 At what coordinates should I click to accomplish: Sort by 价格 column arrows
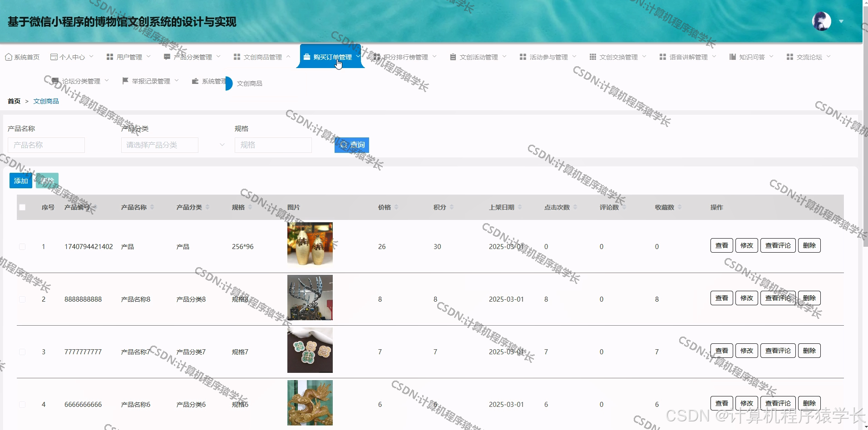396,207
